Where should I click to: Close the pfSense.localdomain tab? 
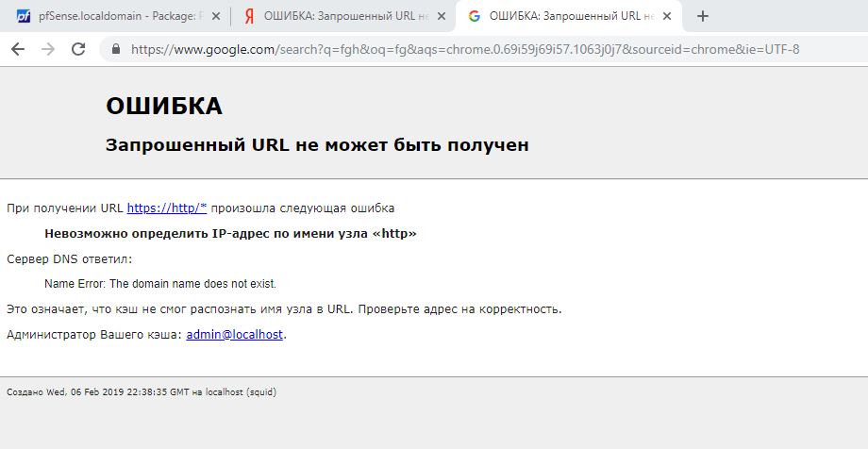click(x=214, y=16)
